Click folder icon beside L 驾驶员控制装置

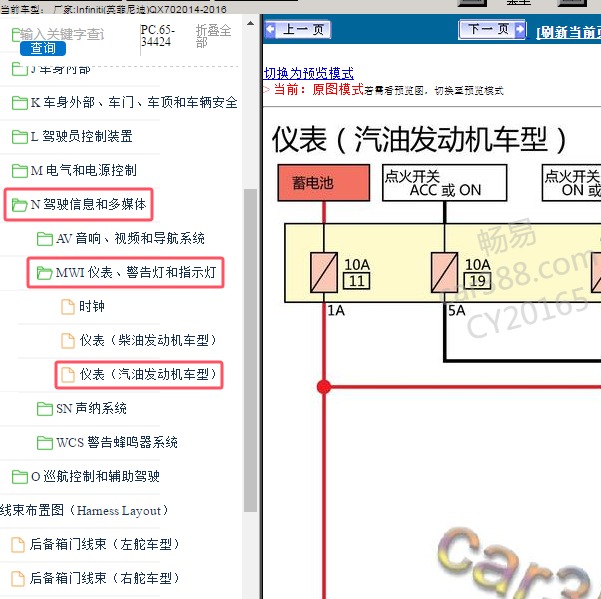pos(20,137)
